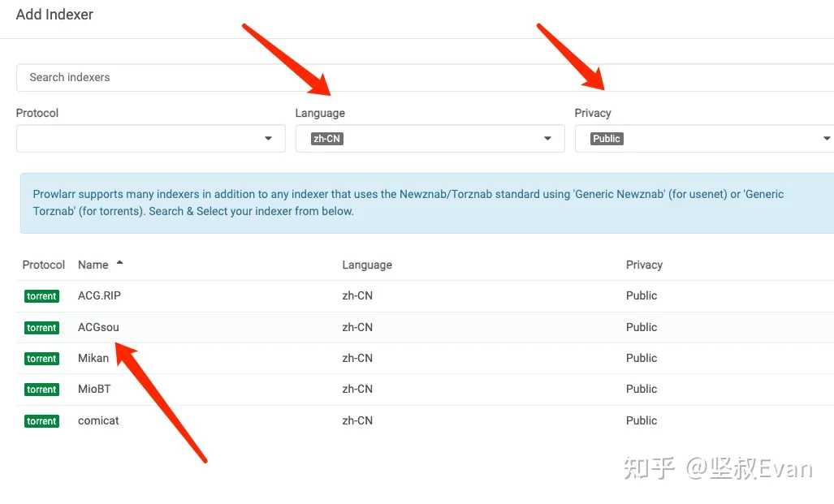Viewport: 834px width, 504px height.
Task: Click the Public cell in MioBT row
Action: click(x=642, y=389)
